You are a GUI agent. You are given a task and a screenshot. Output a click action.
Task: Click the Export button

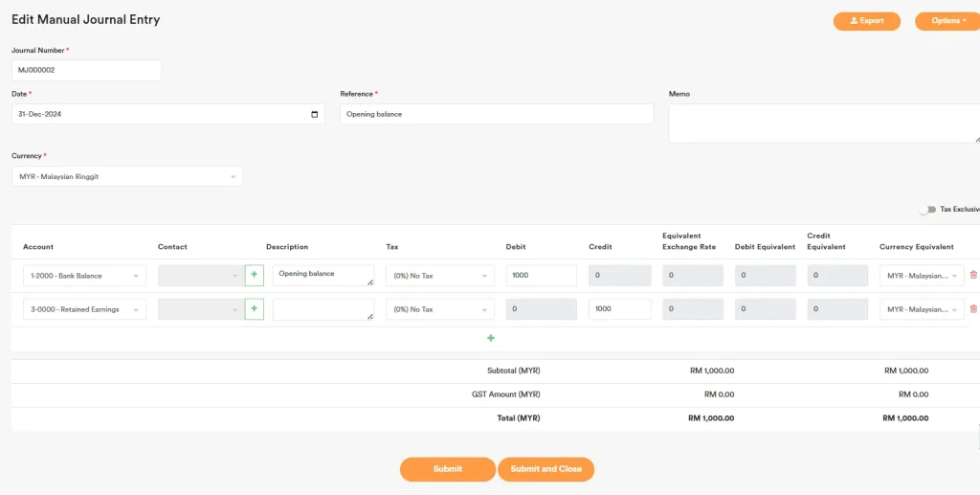866,21
